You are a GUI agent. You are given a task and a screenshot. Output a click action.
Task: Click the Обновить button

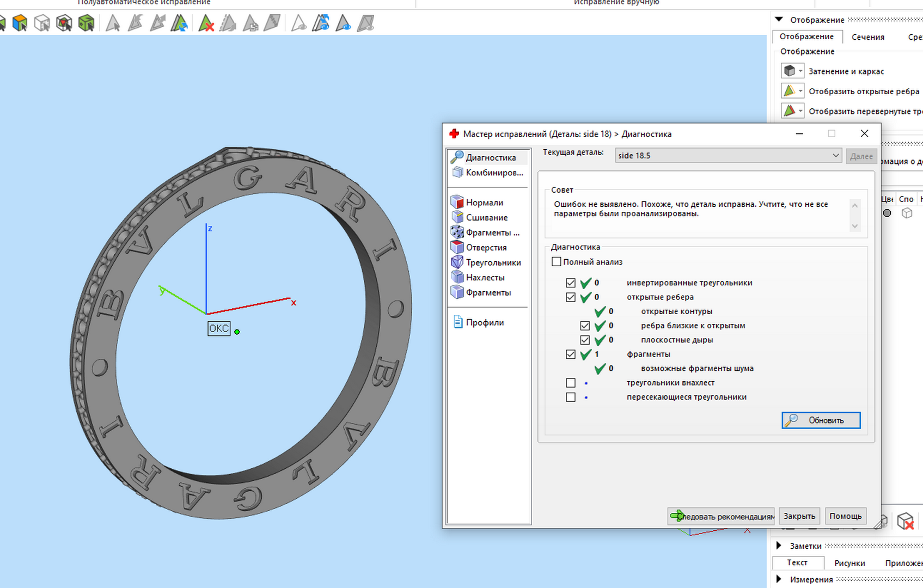(x=821, y=420)
